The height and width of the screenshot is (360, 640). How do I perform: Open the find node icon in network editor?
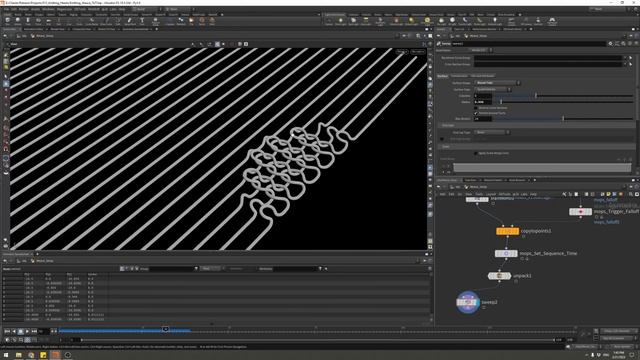[x=631, y=194]
